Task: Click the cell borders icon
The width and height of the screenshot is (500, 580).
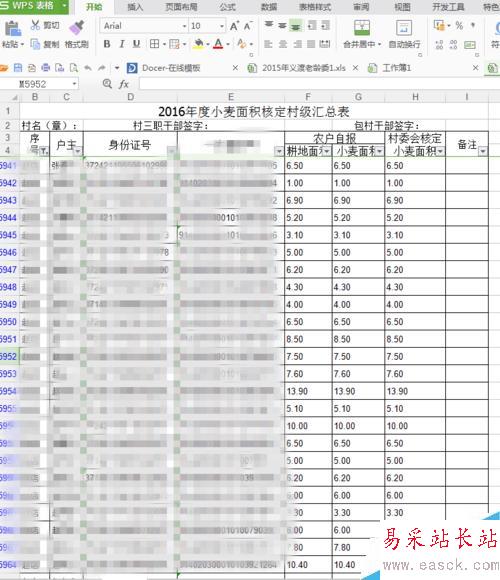Action: [154, 44]
